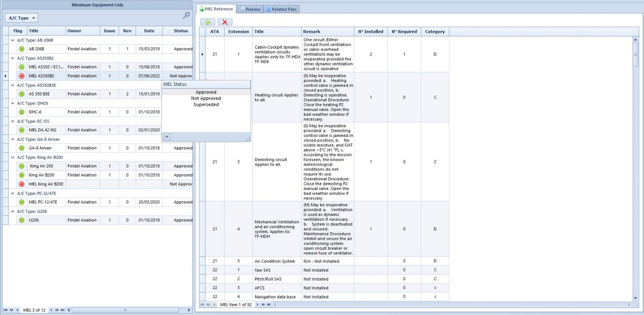644x315 pixels.
Task: Click the red flag icon for MEL AS350B2
Action: coord(21,76)
